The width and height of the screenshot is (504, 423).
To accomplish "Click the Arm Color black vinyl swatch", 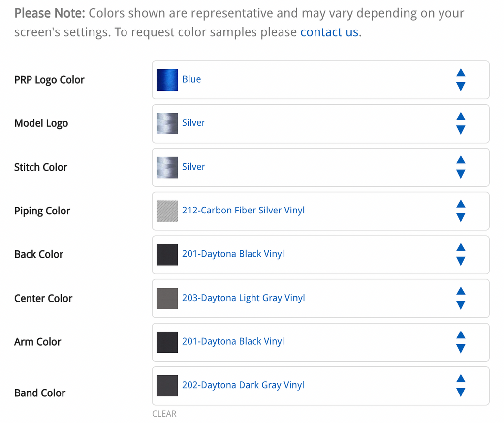I will (167, 342).
